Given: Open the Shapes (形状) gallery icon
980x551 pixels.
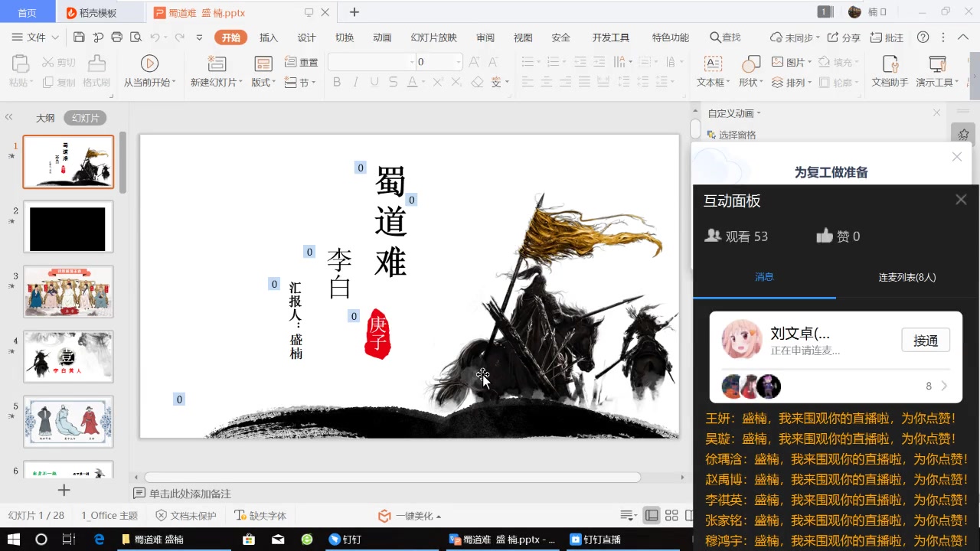Looking at the screenshot, I should click(751, 64).
